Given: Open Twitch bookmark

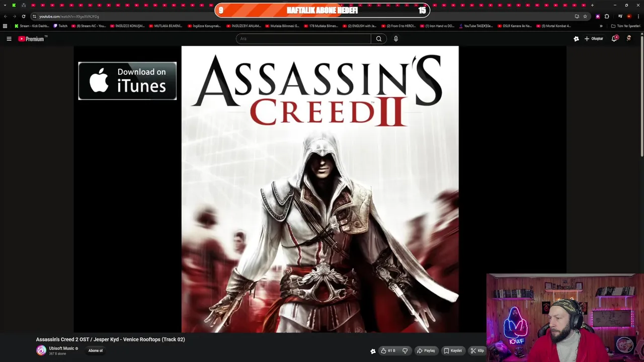Looking at the screenshot, I should point(60,26).
